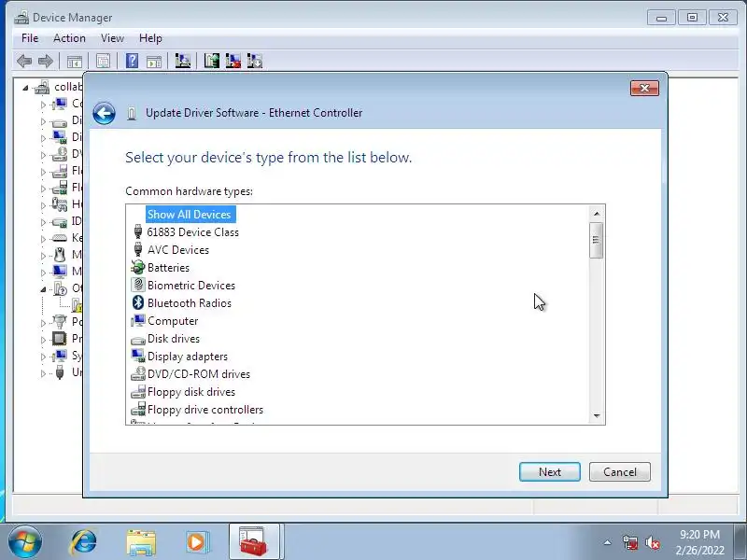Open the Action menu
This screenshot has height=560, width=747.
(x=69, y=38)
